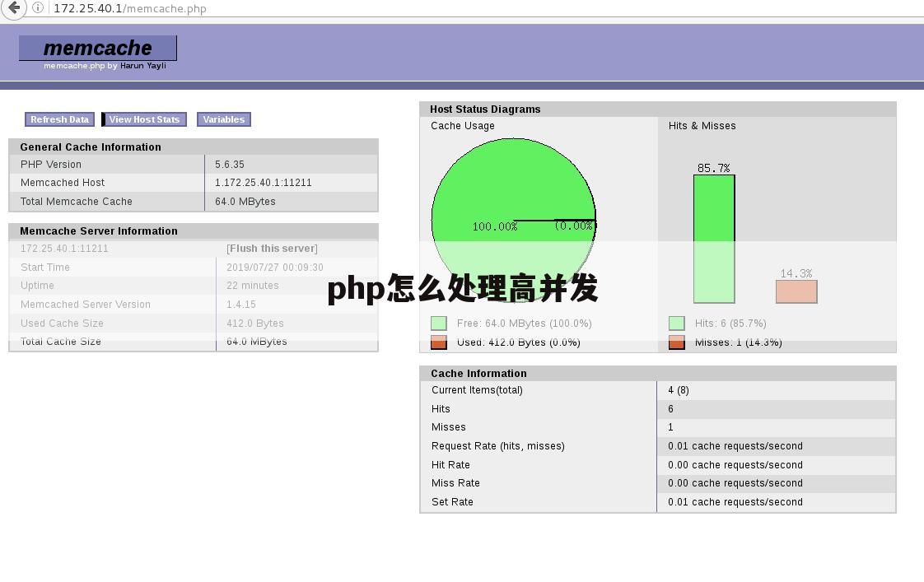Click the Miss Rate row label
The width and height of the screenshot is (924, 582).
click(455, 483)
